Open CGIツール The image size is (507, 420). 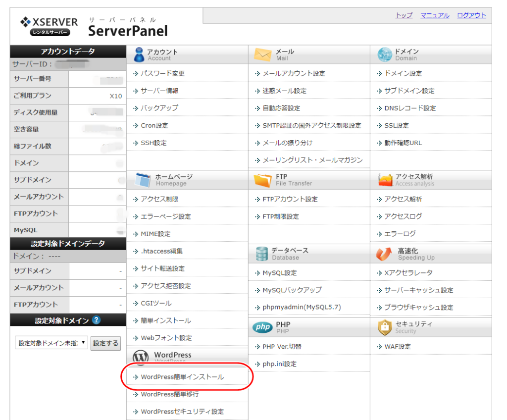[x=156, y=303]
